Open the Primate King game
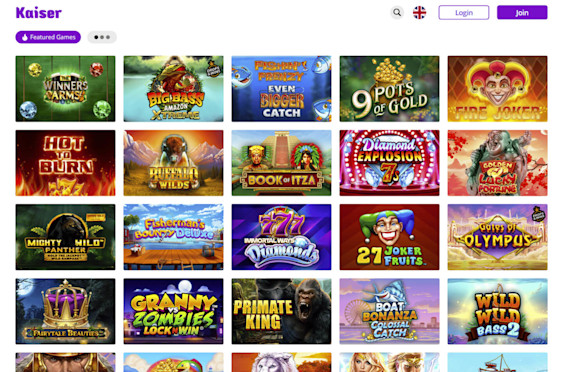 282,311
